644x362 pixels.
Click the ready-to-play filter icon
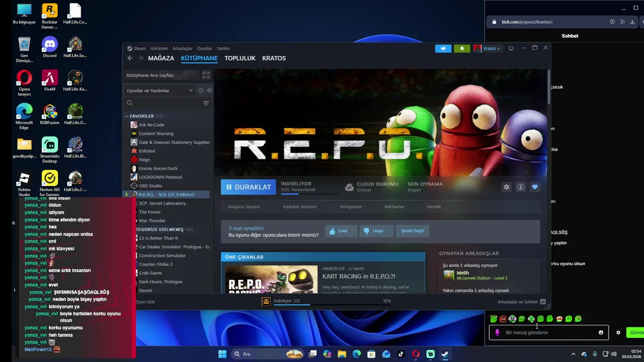point(209,90)
